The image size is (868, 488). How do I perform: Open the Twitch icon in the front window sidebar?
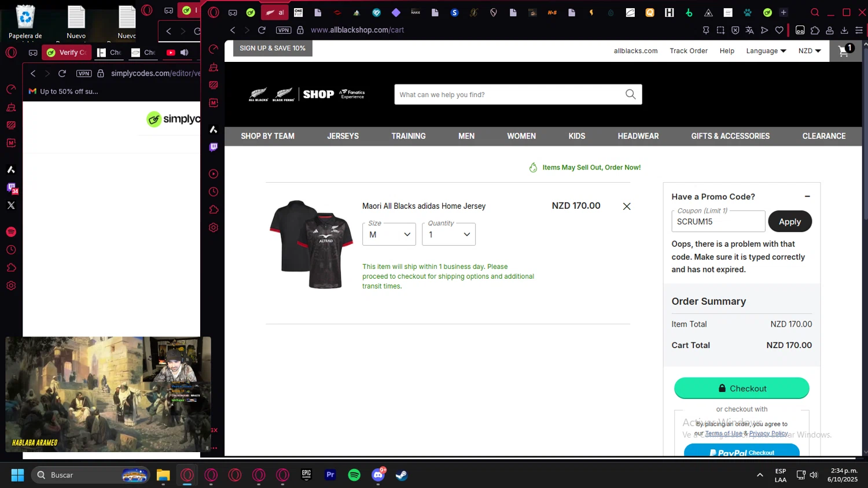coord(214,147)
